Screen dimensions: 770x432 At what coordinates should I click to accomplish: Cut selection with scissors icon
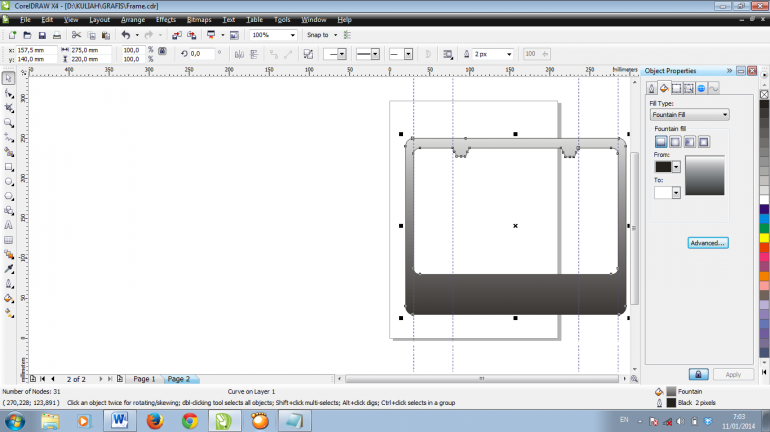coord(76,35)
